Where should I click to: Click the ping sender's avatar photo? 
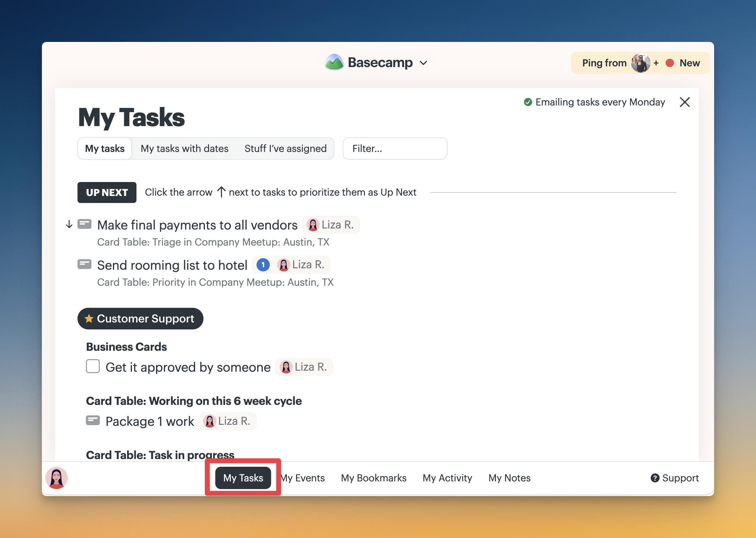point(640,63)
